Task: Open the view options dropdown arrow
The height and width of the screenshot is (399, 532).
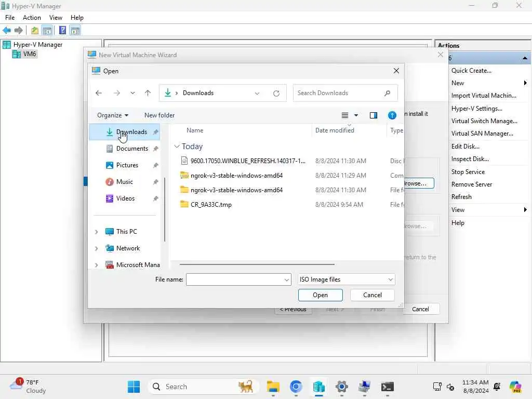Action: click(356, 115)
